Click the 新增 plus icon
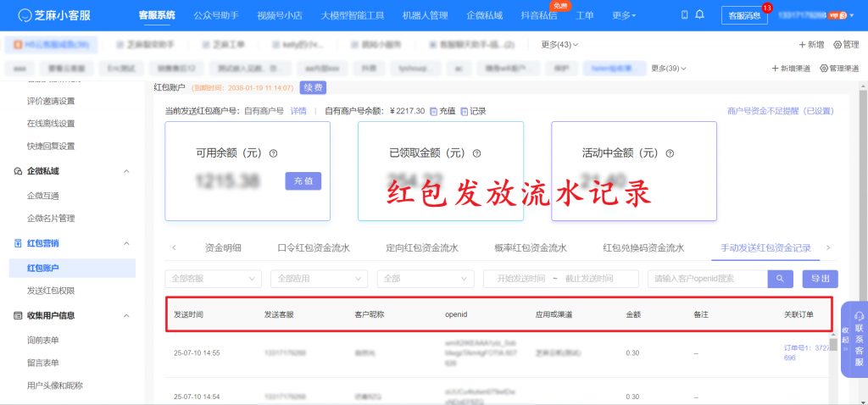 (x=802, y=45)
